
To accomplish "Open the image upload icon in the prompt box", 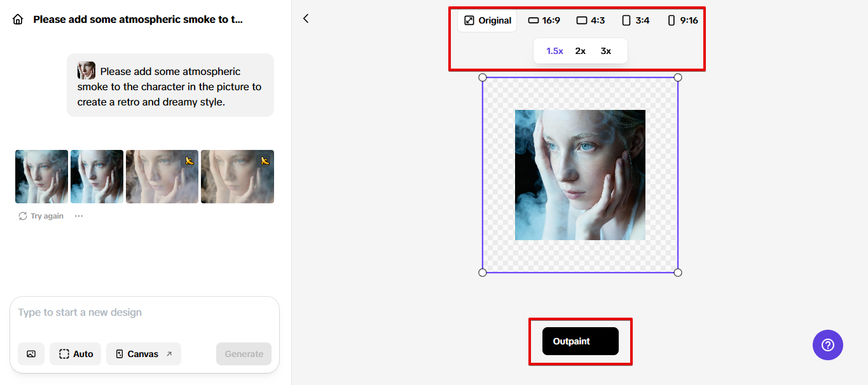I will click(31, 353).
